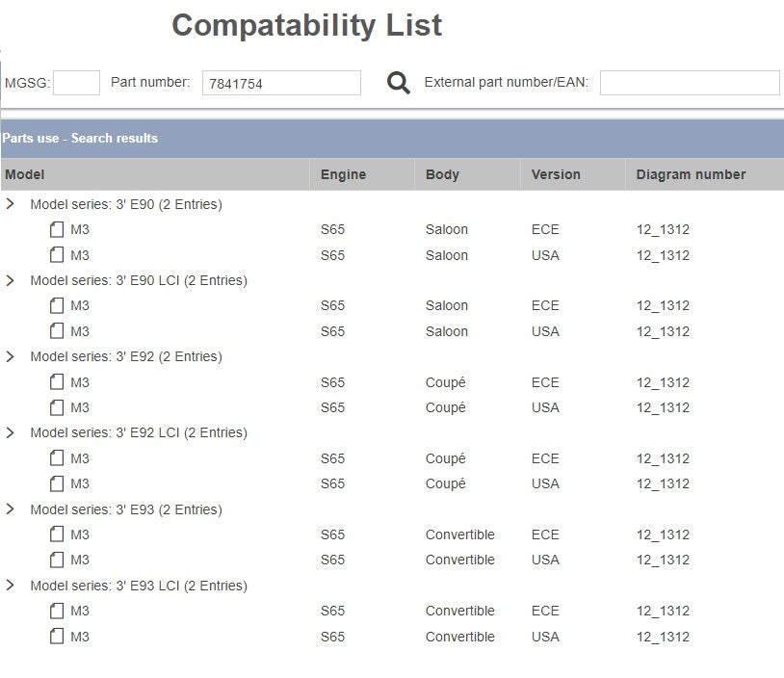Click the magnifying glass search icon

[x=398, y=83]
